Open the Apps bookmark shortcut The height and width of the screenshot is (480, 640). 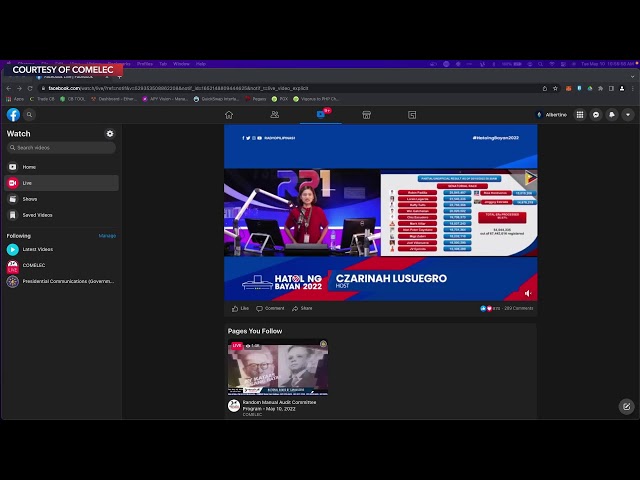[15, 99]
